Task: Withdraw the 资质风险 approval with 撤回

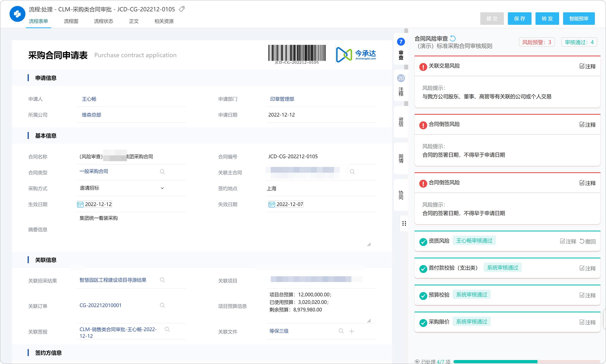Action: coord(588,241)
